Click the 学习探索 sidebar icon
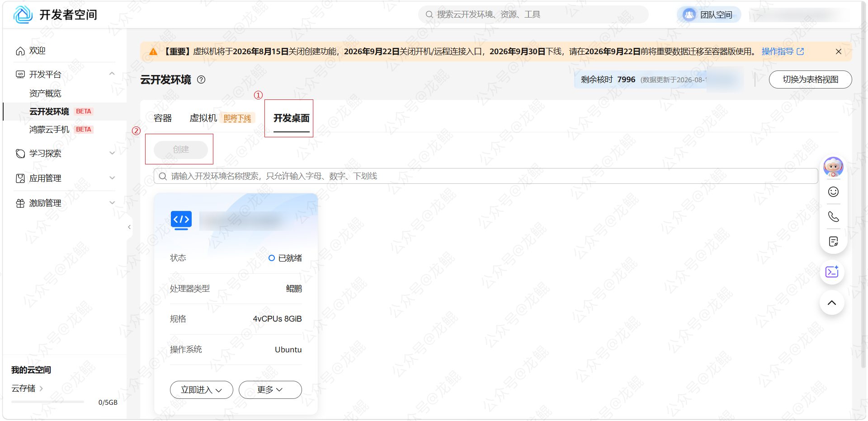 click(x=20, y=154)
